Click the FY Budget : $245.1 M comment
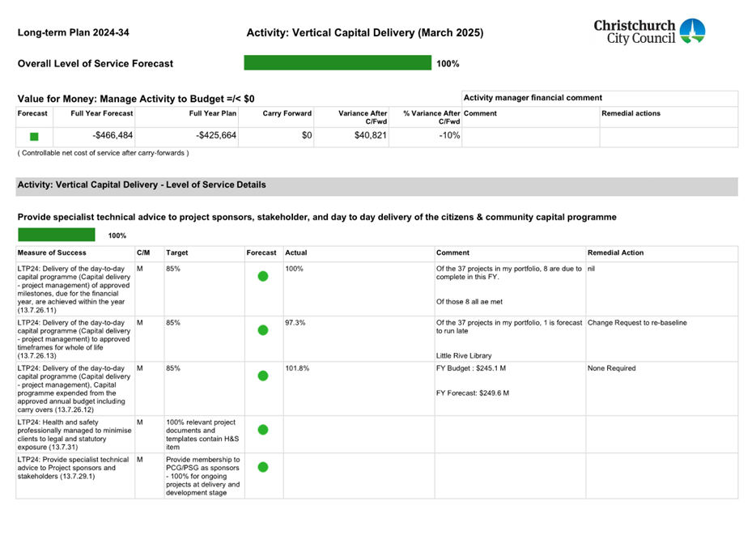Viewport: 756px width, 535px height. click(x=471, y=368)
